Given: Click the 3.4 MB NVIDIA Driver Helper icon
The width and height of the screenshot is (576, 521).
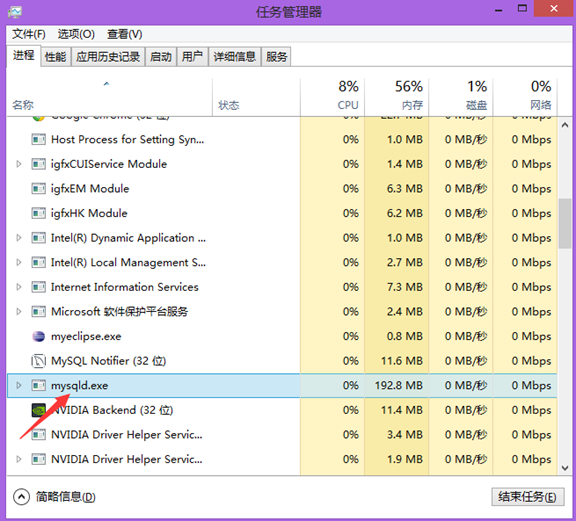Looking at the screenshot, I should (39, 435).
